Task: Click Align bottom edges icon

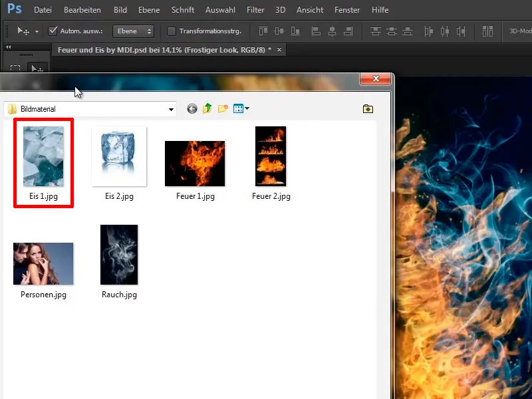Action: [x=295, y=31]
